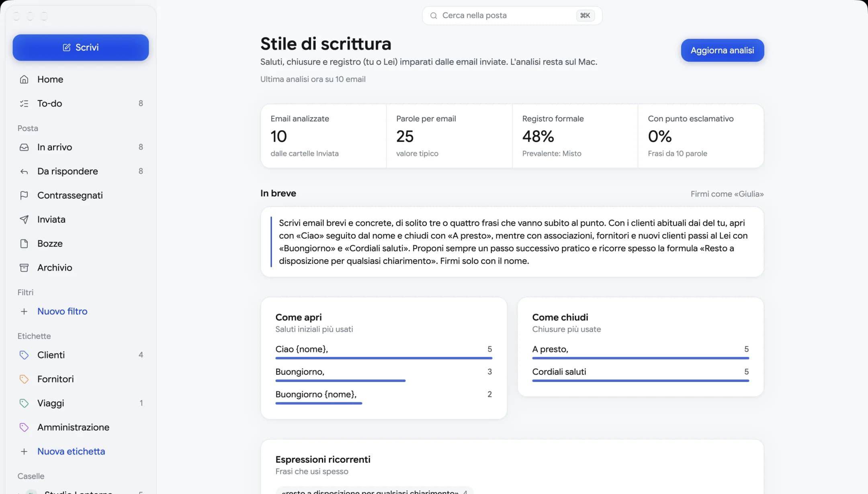Viewport: 868px width, 494px height.
Task: Click the Email analizzate stat card
Action: coord(323,136)
